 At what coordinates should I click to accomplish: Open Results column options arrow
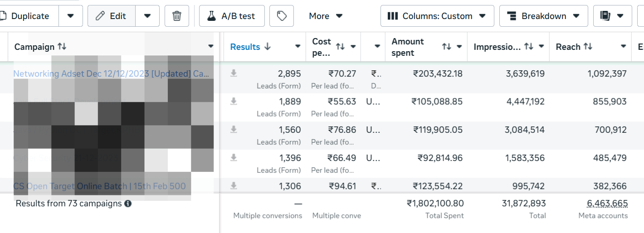298,47
